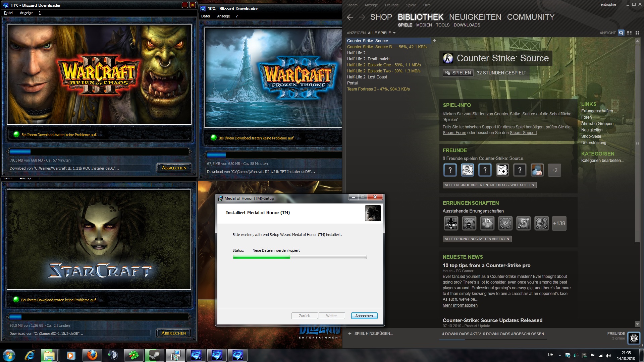644x362 pixels.
Task: Follow the Mehr Informationen news link
Action: pyautogui.click(x=460, y=305)
